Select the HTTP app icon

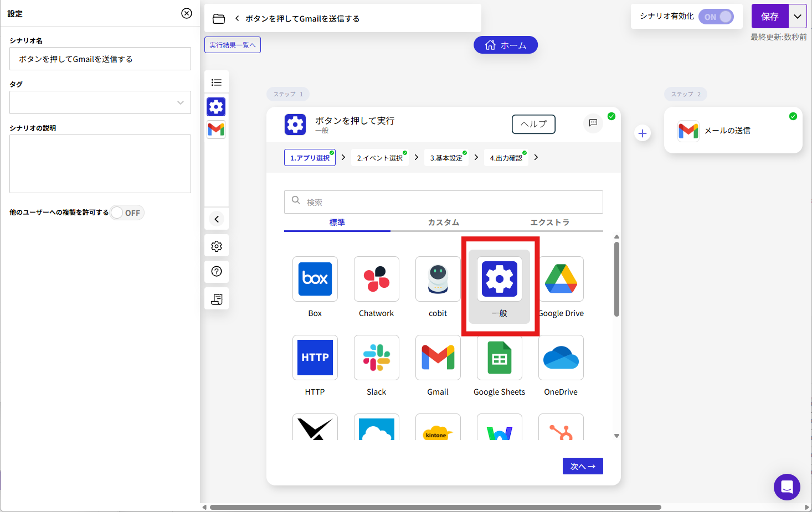point(315,357)
